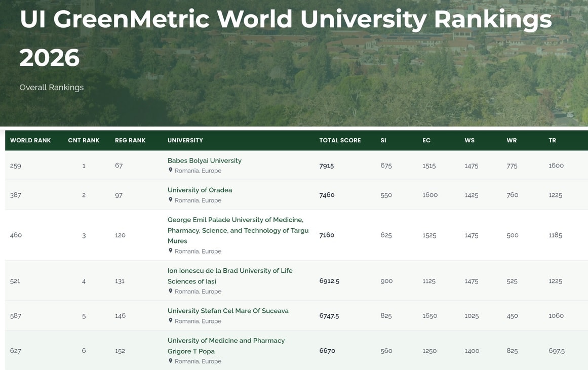
Task: Open University of Medicine and Pharmacy Grigore T Popa
Action: pyautogui.click(x=226, y=346)
